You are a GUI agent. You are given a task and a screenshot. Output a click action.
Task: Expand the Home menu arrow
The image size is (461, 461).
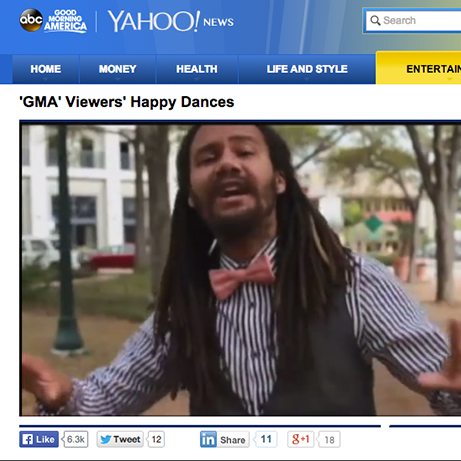pos(46,79)
